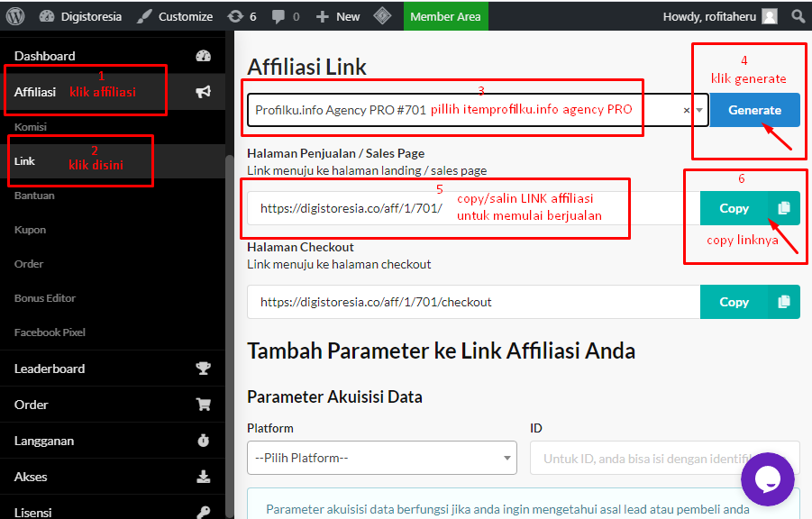
Task: Open Komisi submenu item
Action: coord(31,127)
